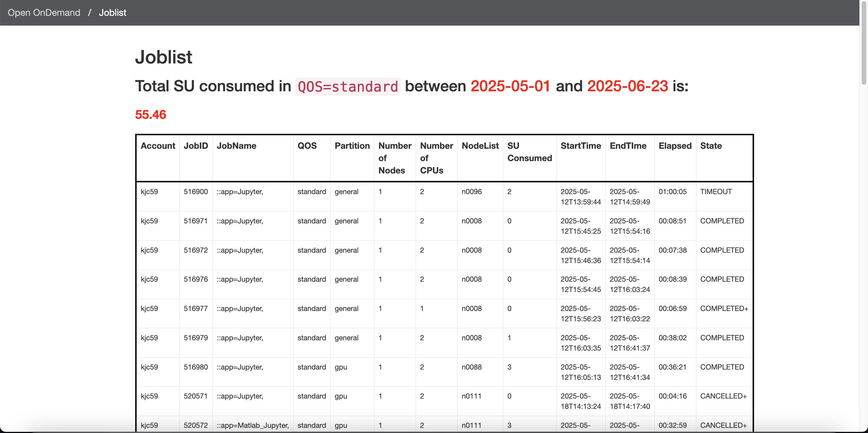
Task: Click end time 2025-05-12T16:41:34
Action: 630,372
